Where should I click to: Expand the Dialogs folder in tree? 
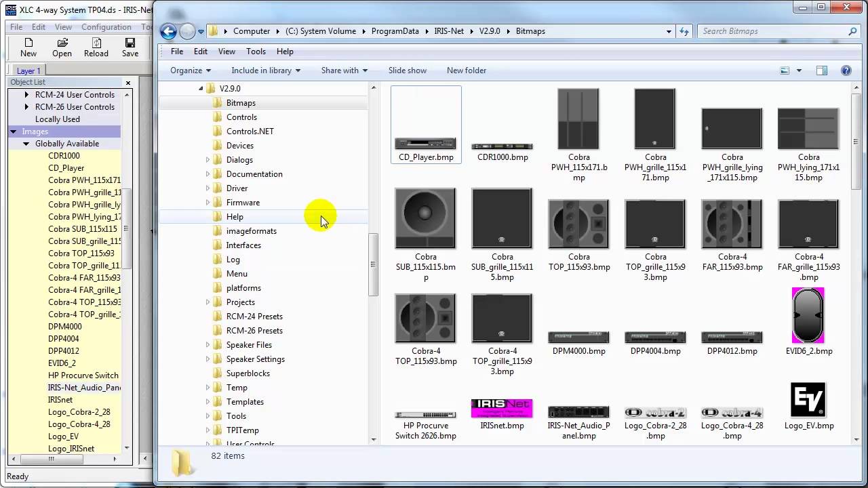(208, 160)
